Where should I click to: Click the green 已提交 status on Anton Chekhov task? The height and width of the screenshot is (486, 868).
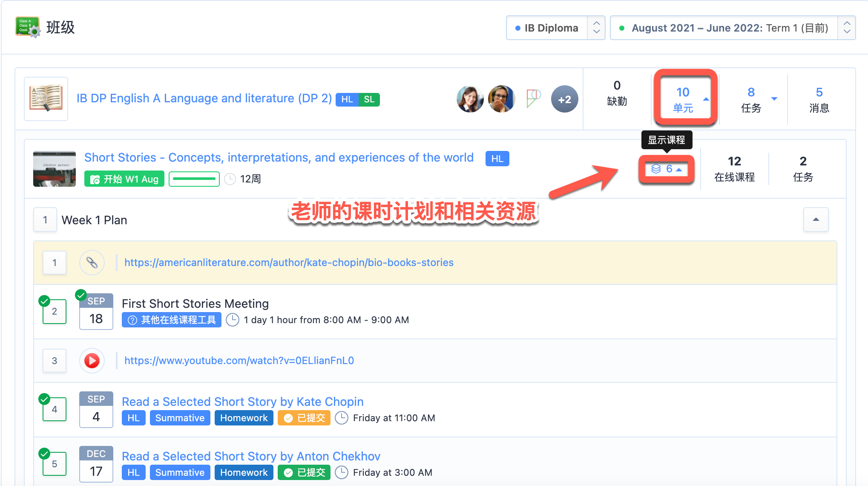pyautogui.click(x=304, y=472)
